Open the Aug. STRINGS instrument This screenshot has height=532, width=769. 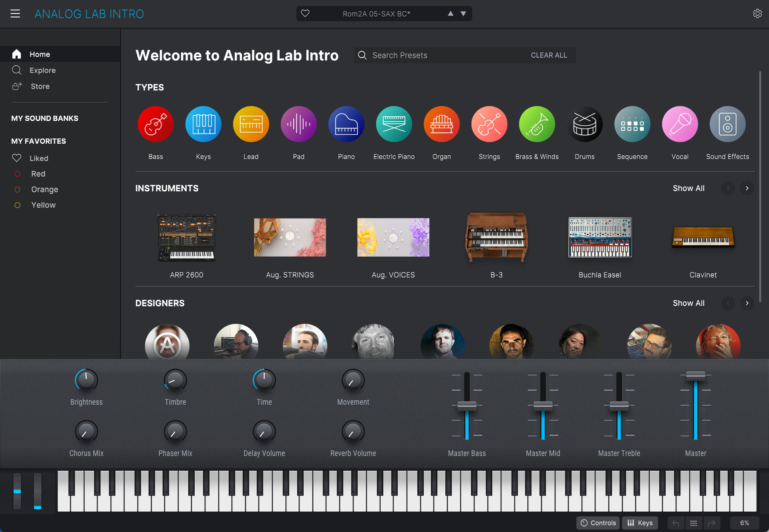click(x=290, y=237)
